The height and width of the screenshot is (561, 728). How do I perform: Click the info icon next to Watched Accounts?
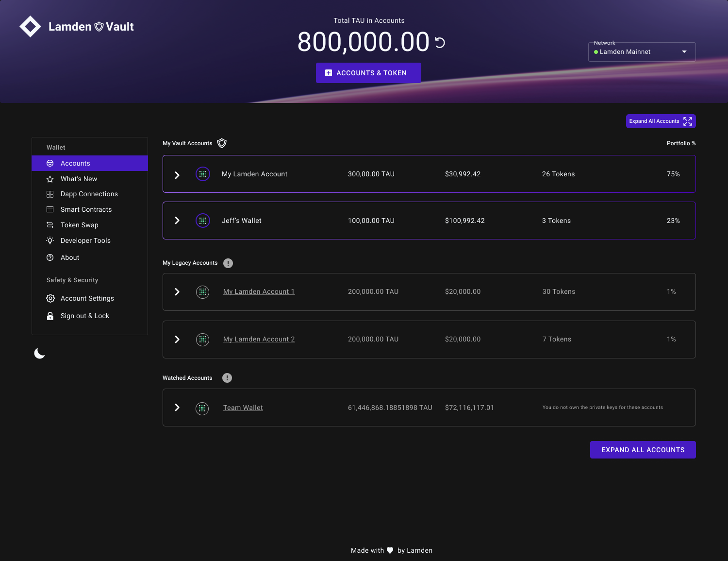[227, 378]
